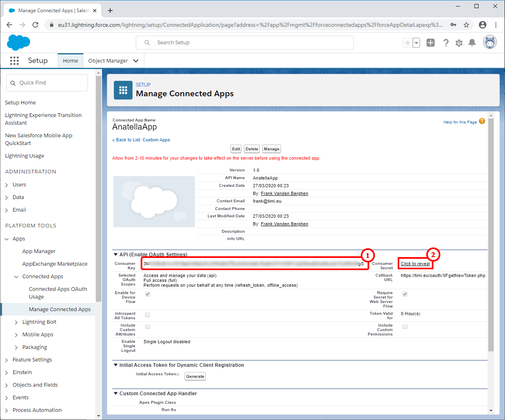Viewport: 505px width, 420px height.
Task: Collapse API (Enable OAuth Settings) section
Action: pyautogui.click(x=115, y=255)
